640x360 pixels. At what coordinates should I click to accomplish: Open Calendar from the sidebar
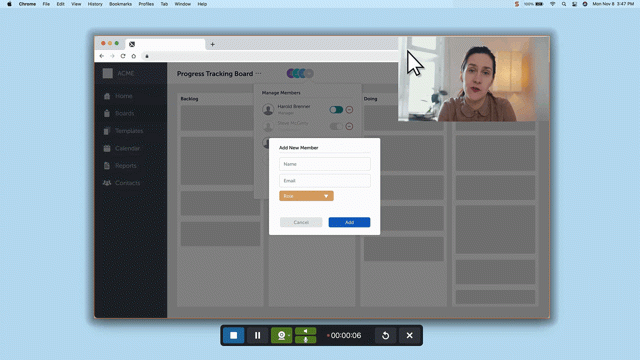pyautogui.click(x=127, y=148)
